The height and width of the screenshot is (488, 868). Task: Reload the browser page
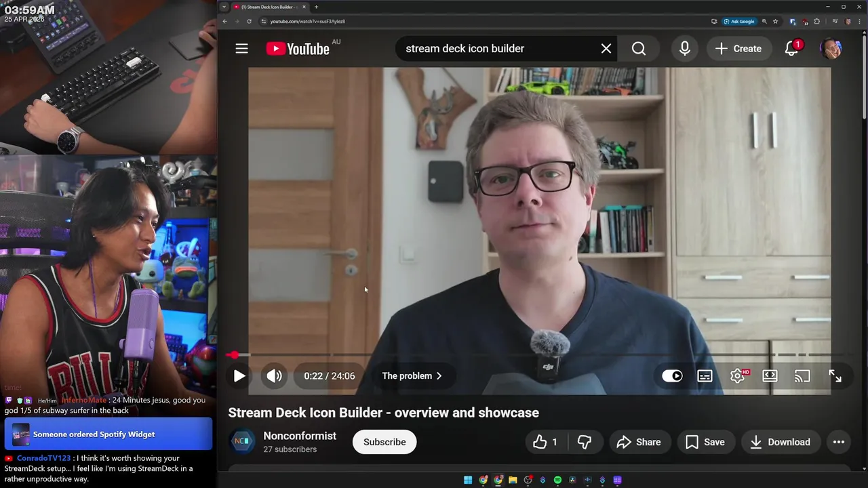coord(249,21)
